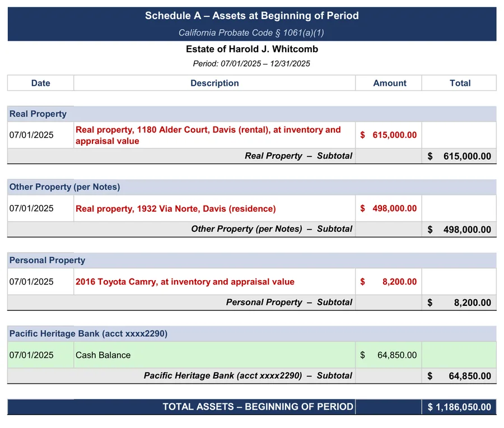Click the date cell in Via Norte row
Viewport: 504px width, 428px height.
tap(40, 208)
